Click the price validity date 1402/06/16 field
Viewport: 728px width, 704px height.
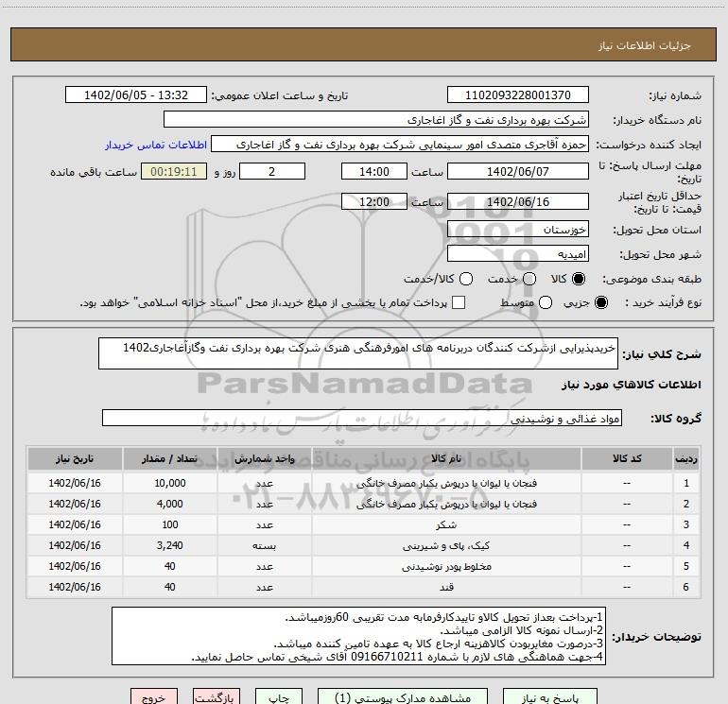[x=518, y=201]
